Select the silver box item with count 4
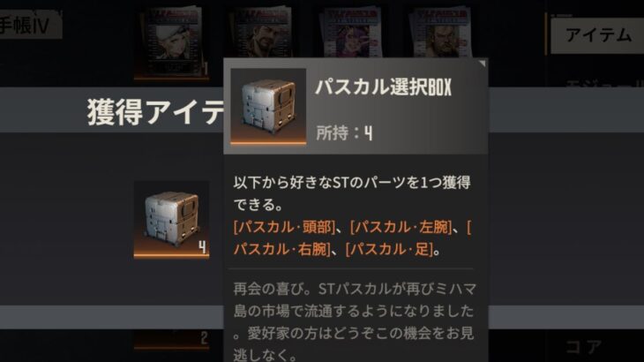This screenshot has width=644, height=362. [172, 220]
